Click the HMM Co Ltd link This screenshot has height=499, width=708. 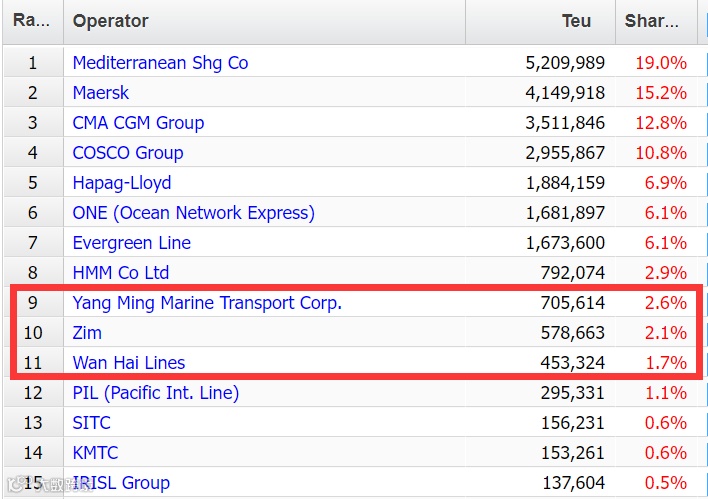point(121,273)
